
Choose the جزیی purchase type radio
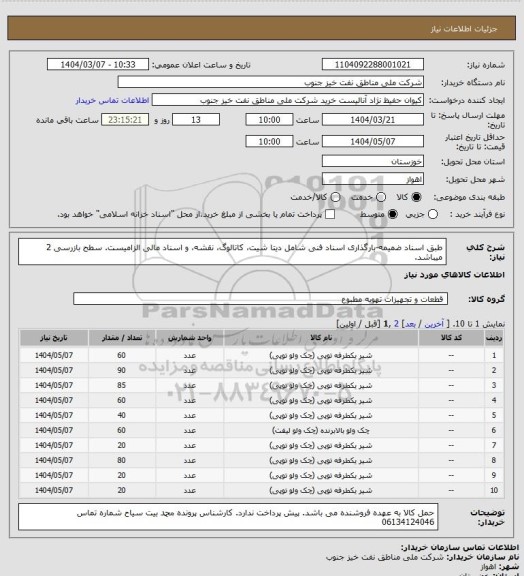click(433, 214)
